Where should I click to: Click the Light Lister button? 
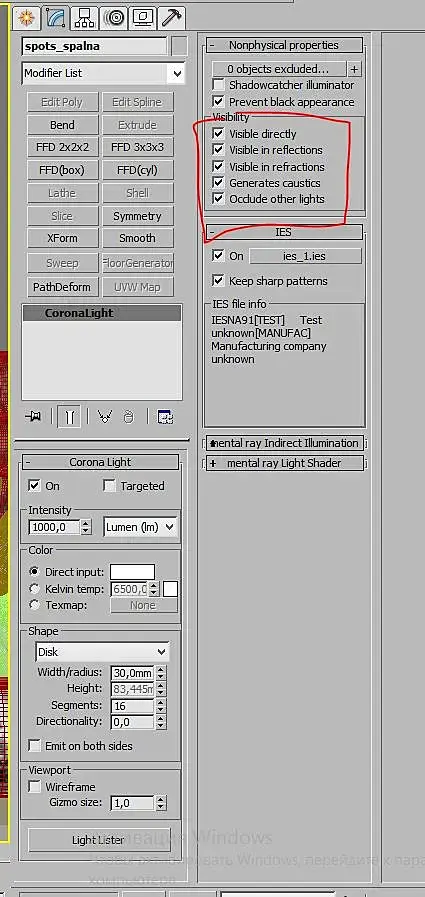coord(99,840)
